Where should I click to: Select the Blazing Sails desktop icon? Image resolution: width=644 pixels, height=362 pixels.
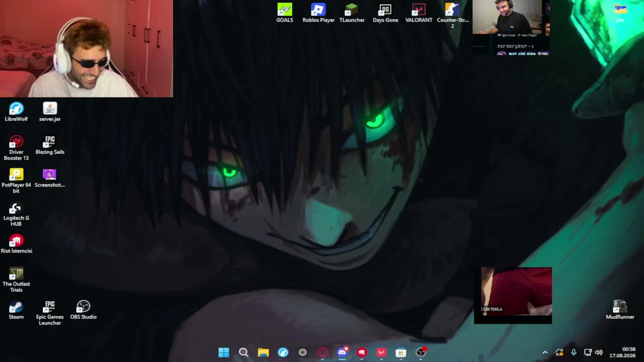click(x=50, y=145)
